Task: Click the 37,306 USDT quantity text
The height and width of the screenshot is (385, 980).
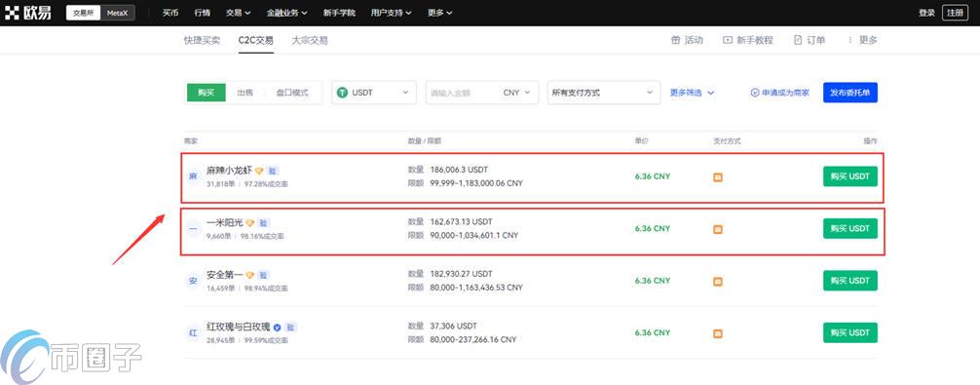Action: [453, 326]
